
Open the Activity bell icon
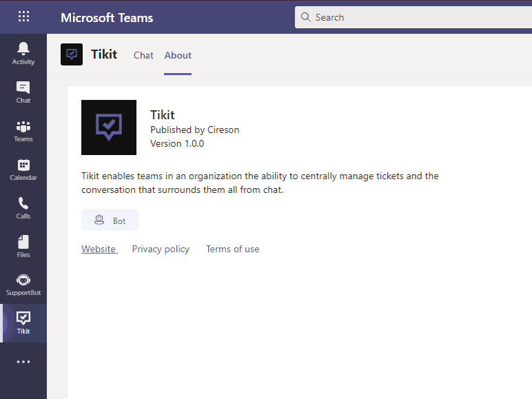point(23,53)
